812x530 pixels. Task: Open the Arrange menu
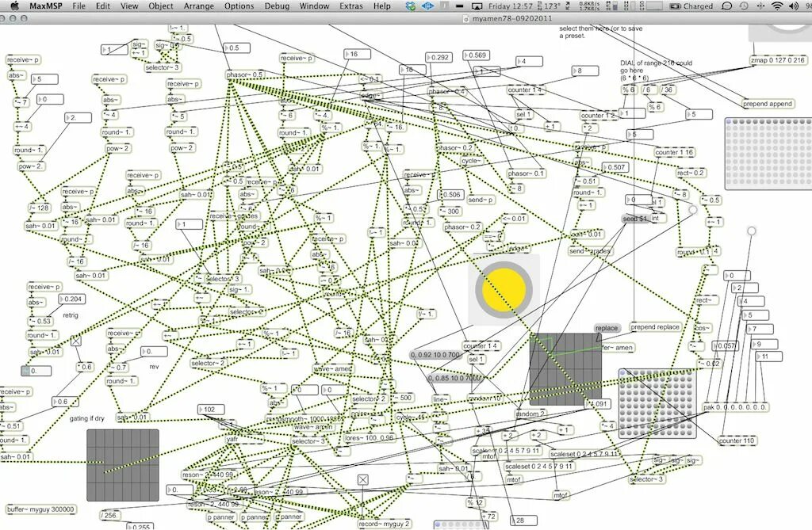click(x=199, y=6)
